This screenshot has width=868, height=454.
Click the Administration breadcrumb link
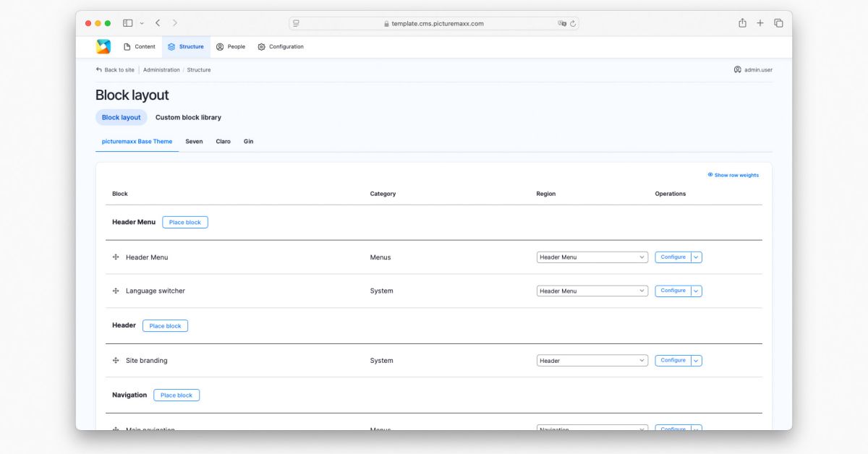pyautogui.click(x=161, y=70)
